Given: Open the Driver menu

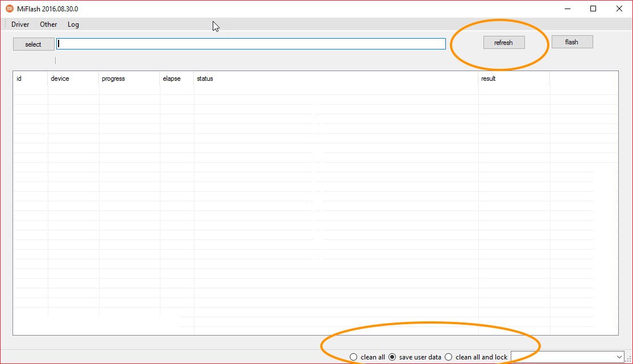Looking at the screenshot, I should (20, 24).
